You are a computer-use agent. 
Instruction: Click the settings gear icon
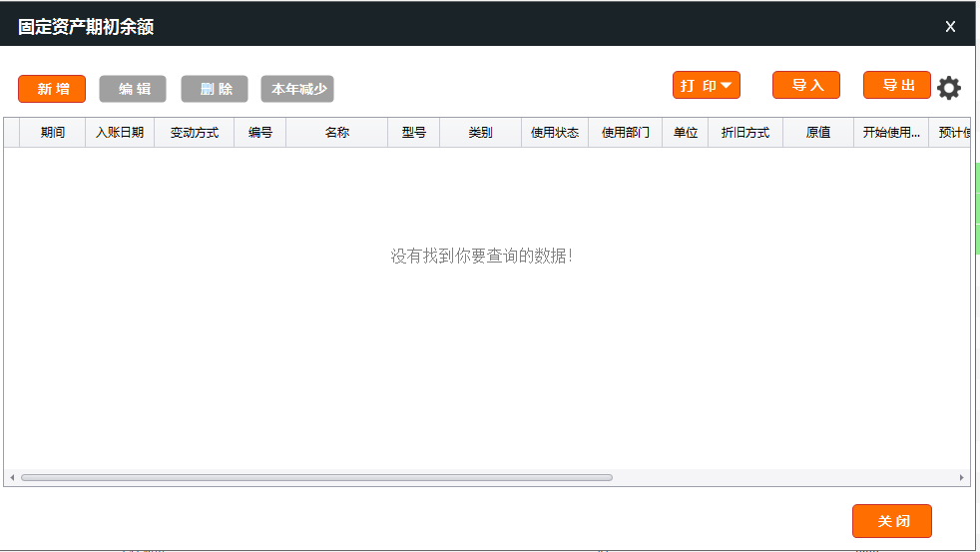point(949,88)
